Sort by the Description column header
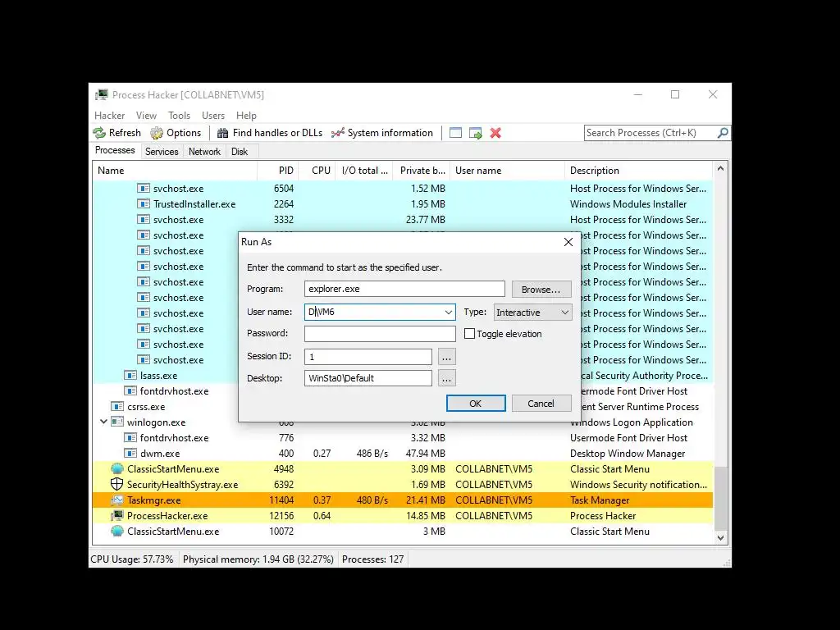 point(639,171)
